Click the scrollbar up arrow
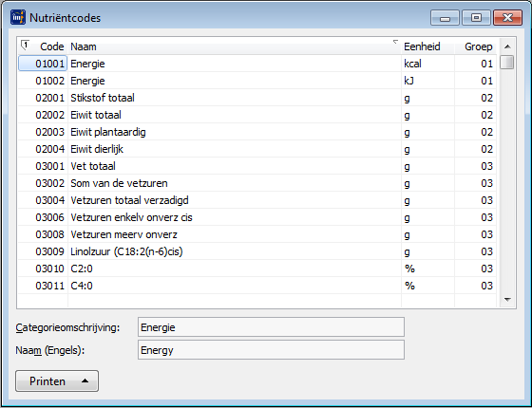This screenshot has height=408, width=532. point(507,46)
